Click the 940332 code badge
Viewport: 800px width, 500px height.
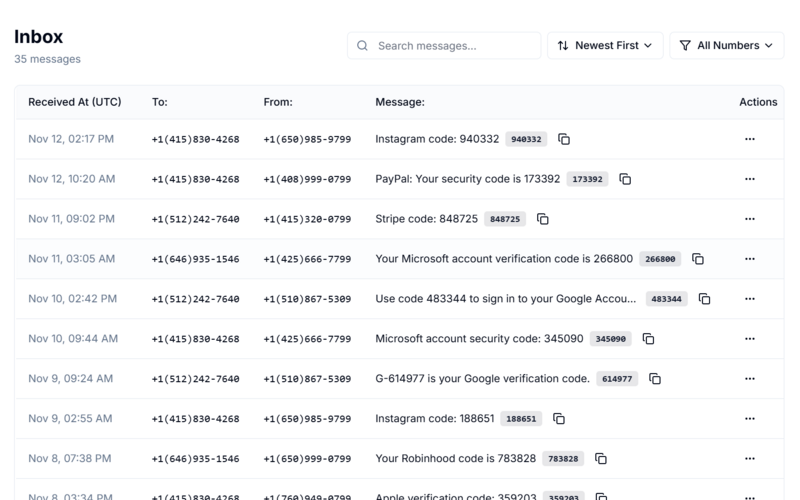[x=526, y=139]
